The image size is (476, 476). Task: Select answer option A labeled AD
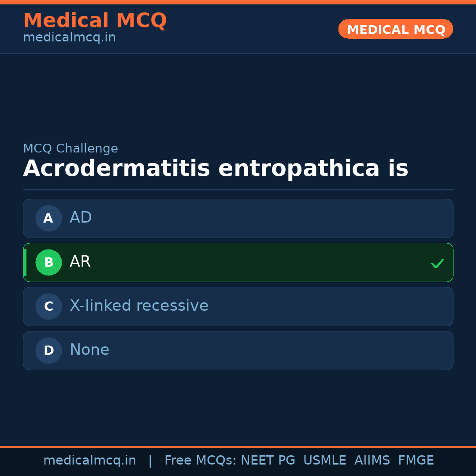click(x=238, y=218)
